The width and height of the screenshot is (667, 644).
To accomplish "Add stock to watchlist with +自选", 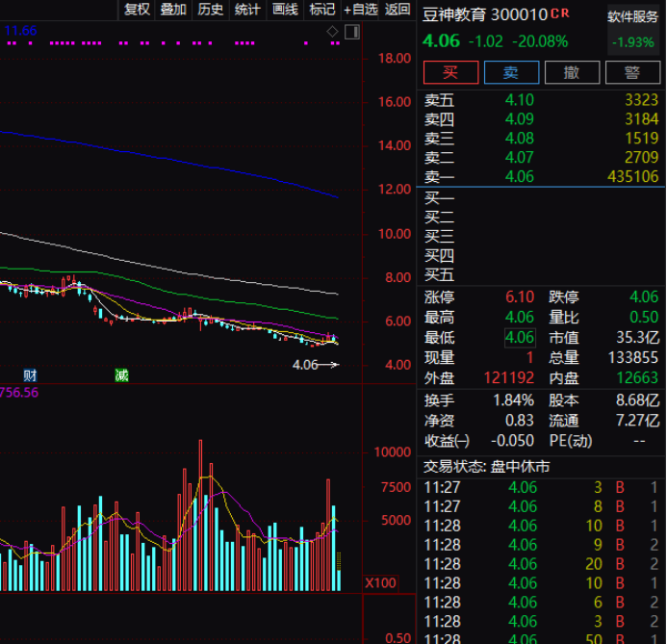I will (361, 10).
